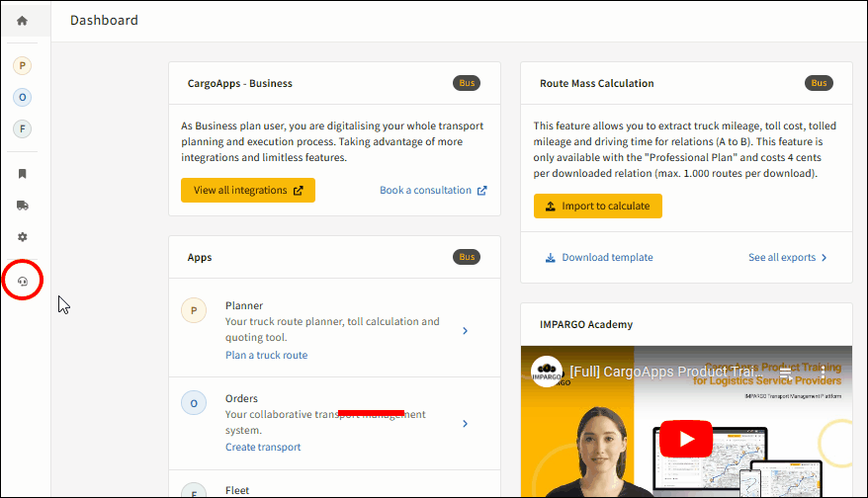Click the Orders app title text

(241, 398)
